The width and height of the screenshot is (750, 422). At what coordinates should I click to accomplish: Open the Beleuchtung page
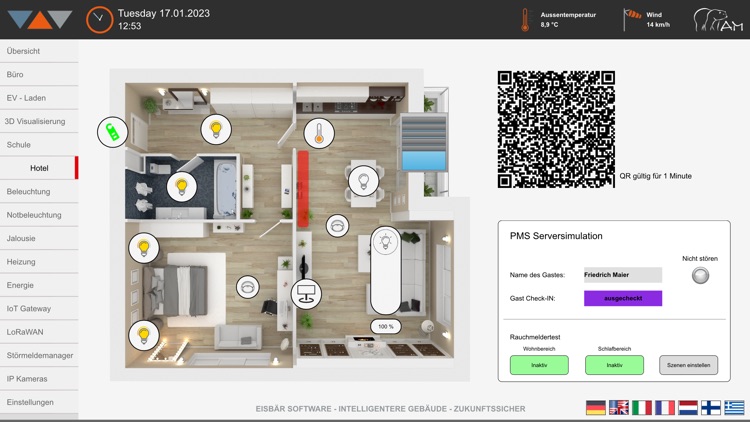point(39,191)
